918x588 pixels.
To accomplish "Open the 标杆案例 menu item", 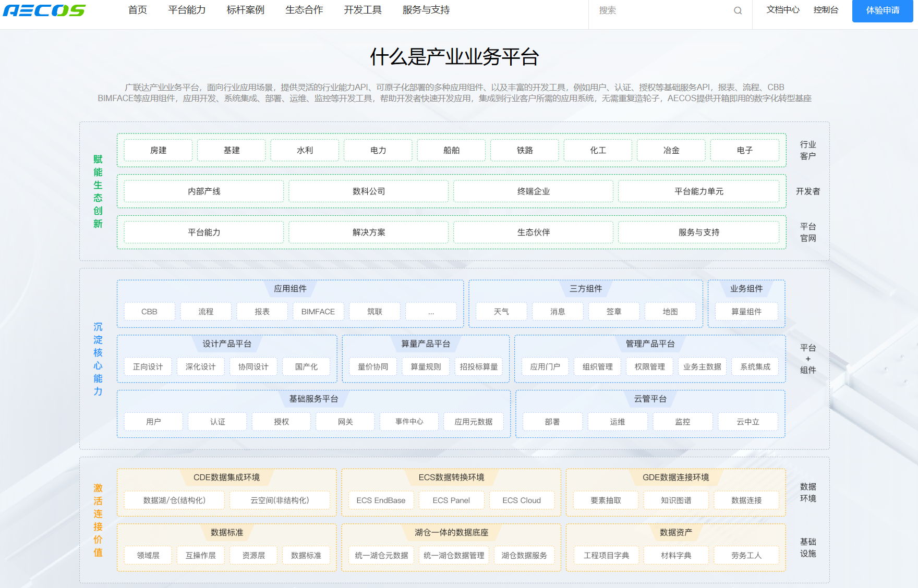I will 245,10.
